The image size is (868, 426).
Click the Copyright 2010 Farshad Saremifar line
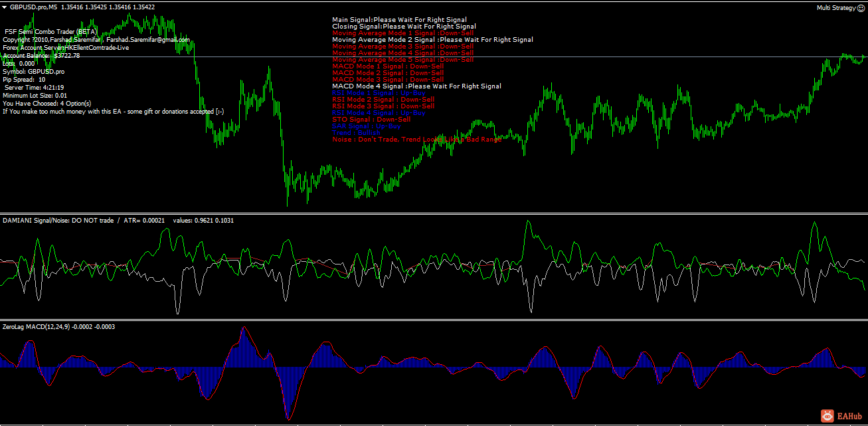coord(96,40)
